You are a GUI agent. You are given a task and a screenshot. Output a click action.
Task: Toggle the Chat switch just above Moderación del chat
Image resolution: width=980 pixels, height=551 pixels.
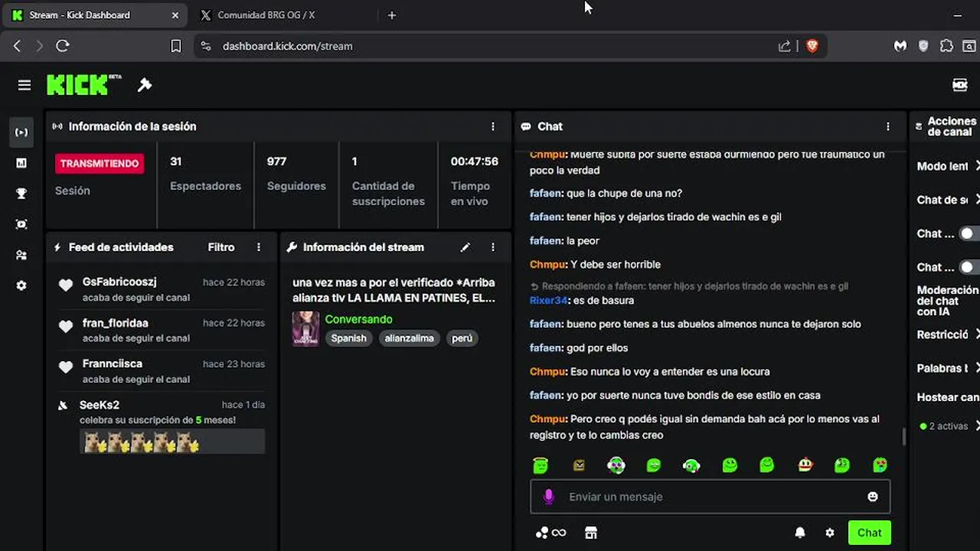[x=969, y=267]
